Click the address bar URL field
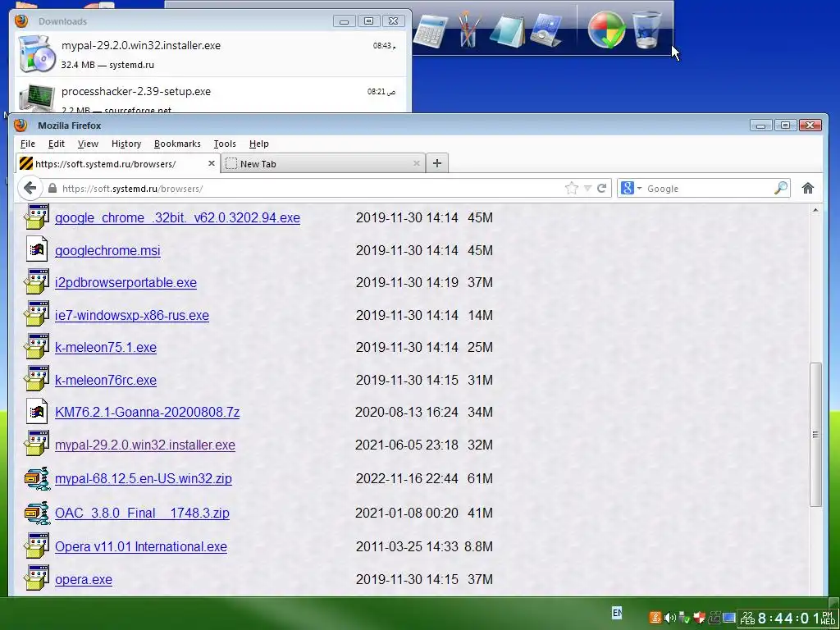The width and height of the screenshot is (840, 630). click(311, 189)
